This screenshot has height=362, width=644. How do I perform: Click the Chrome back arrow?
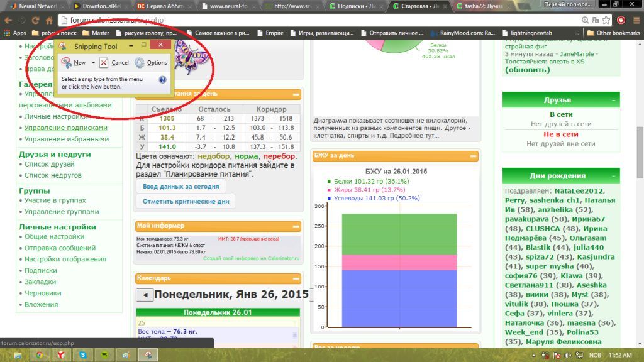click(8, 20)
